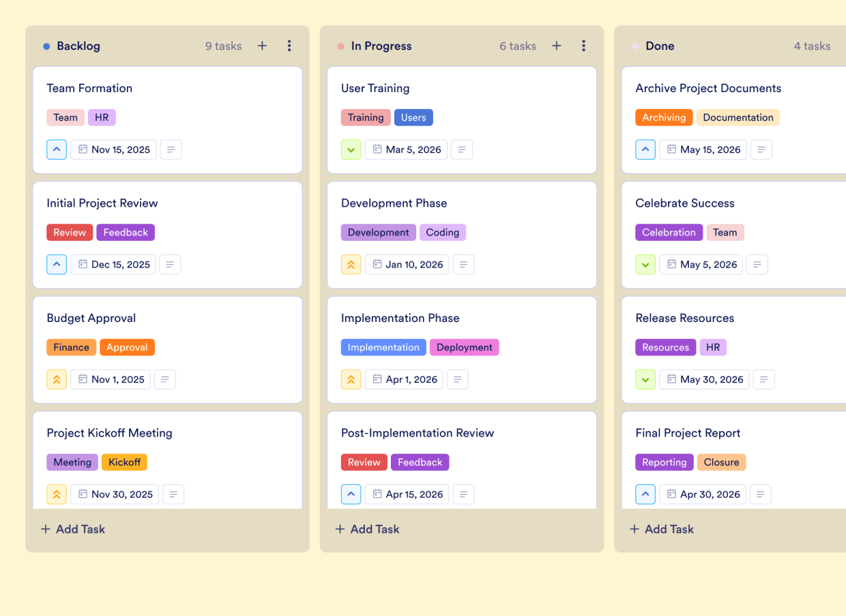This screenshot has height=616, width=846.
Task: Toggle low priority indicator on Release Resources
Action: click(x=645, y=379)
